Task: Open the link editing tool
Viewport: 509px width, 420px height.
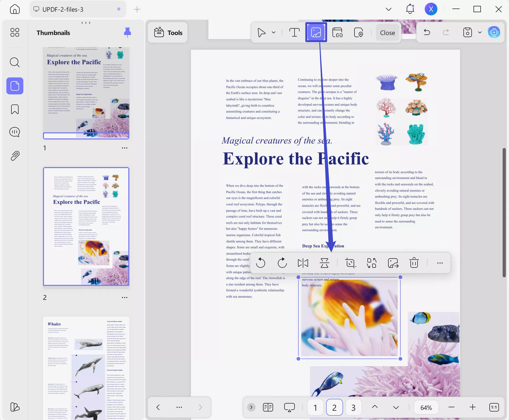Action: point(337,32)
